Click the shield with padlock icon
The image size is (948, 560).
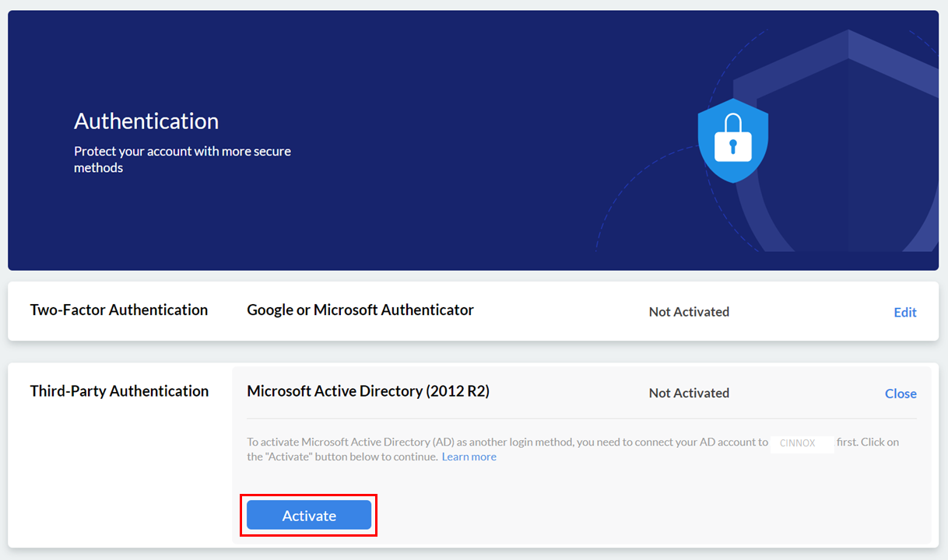[x=733, y=141]
